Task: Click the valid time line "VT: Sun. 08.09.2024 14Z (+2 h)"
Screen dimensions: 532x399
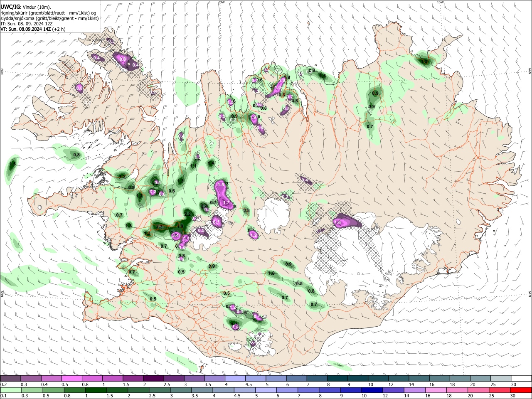Action: click(x=33, y=29)
